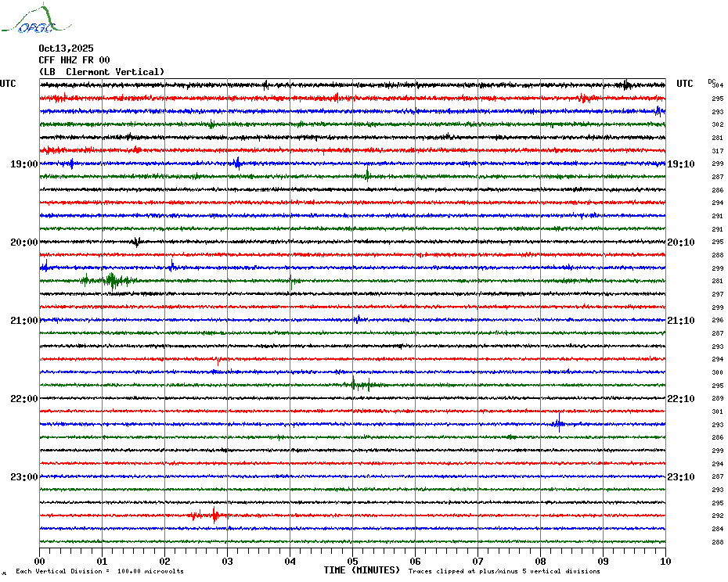Click the Traces clipped at plus/minus 5 note

(x=504, y=571)
